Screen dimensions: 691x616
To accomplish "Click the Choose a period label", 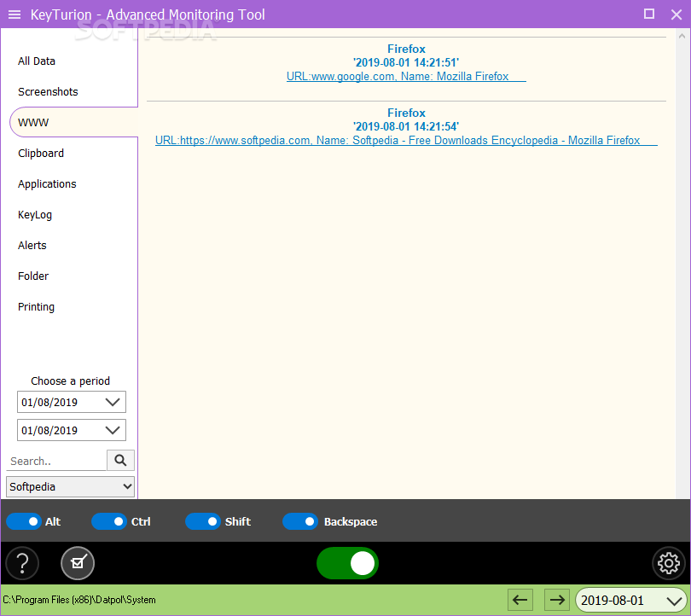I will [71, 381].
